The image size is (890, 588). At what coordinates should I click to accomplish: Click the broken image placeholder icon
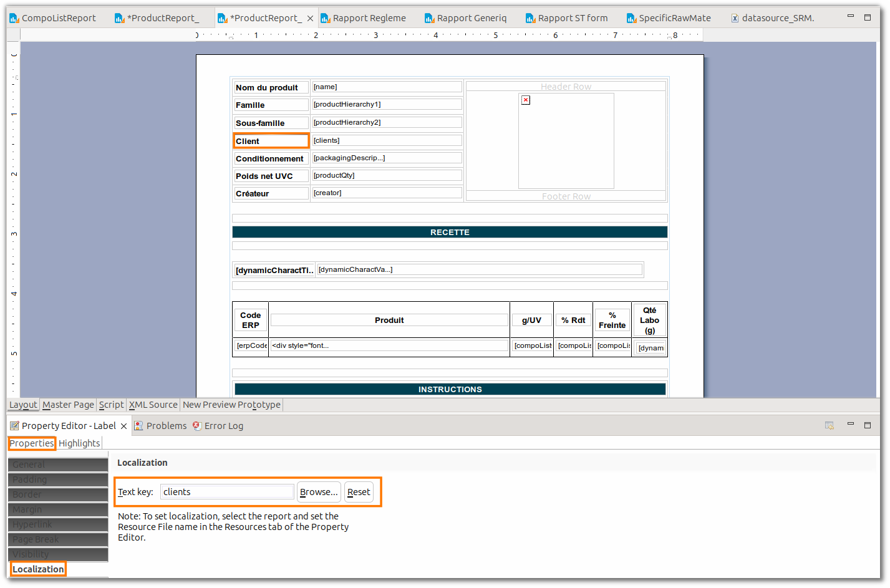coord(526,100)
